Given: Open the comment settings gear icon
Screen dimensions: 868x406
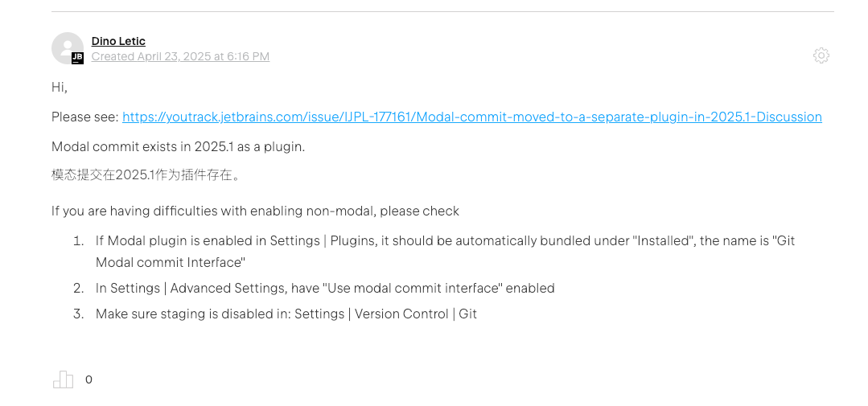Looking at the screenshot, I should click(821, 55).
